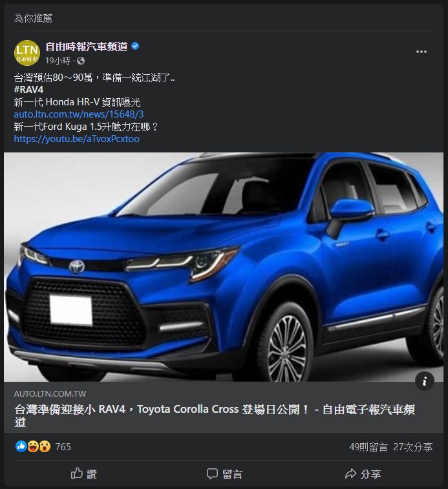The width and height of the screenshot is (448, 489).
Task: Open the Toyota Corolla Cross article headline
Action: pyautogui.click(x=215, y=416)
